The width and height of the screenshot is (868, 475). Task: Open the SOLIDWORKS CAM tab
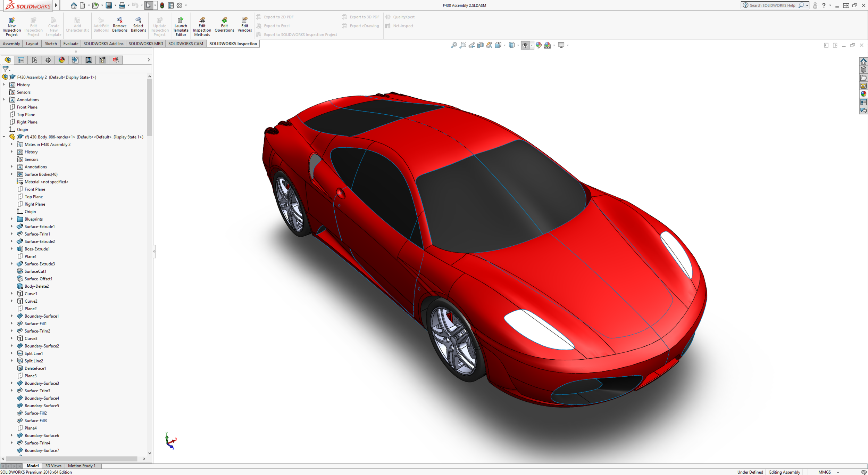click(185, 44)
